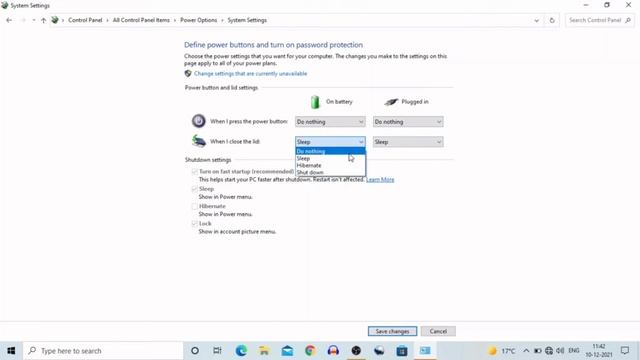Viewport: 640px width, 360px height.
Task: Click 'When I press the power button:' label
Action: coord(249,121)
